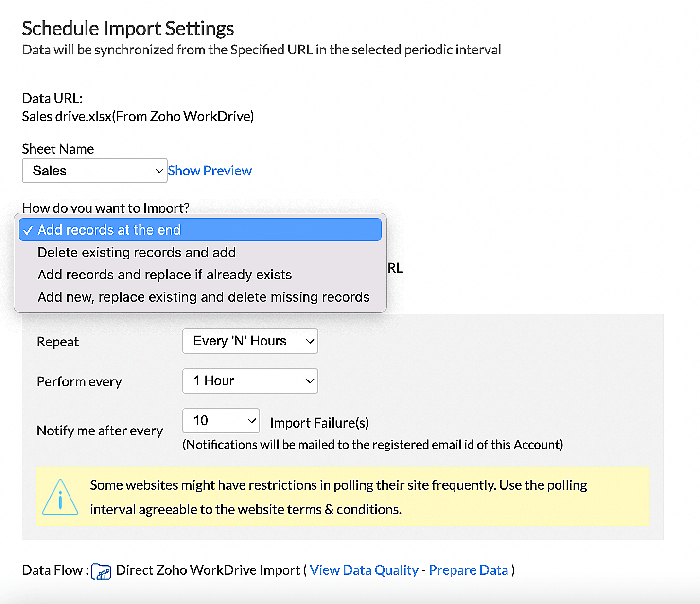This screenshot has width=700, height=604.
Task: Pick Add new, replace existing and delete missing
Action: click(x=204, y=297)
